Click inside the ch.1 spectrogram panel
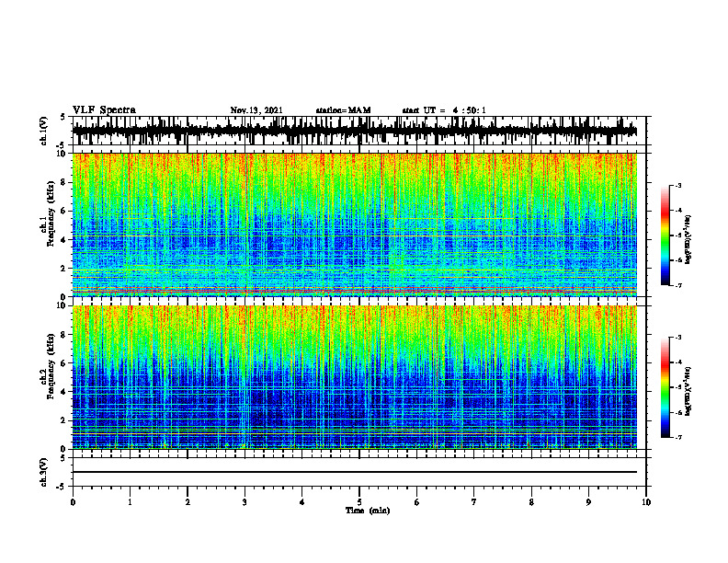This screenshot has height=563, width=728. 355,224
